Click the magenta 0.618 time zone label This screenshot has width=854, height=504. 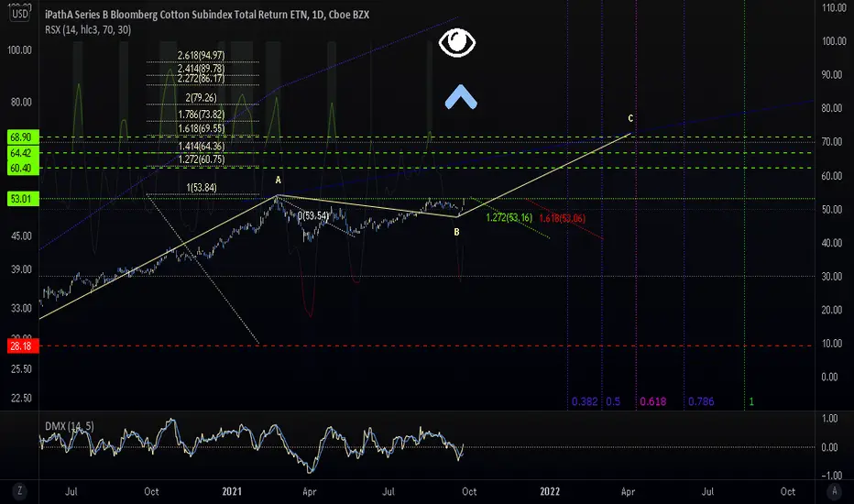click(652, 401)
